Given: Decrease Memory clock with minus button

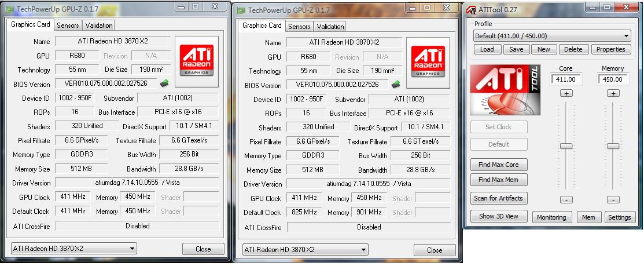Looking at the screenshot, I should 613,200.
